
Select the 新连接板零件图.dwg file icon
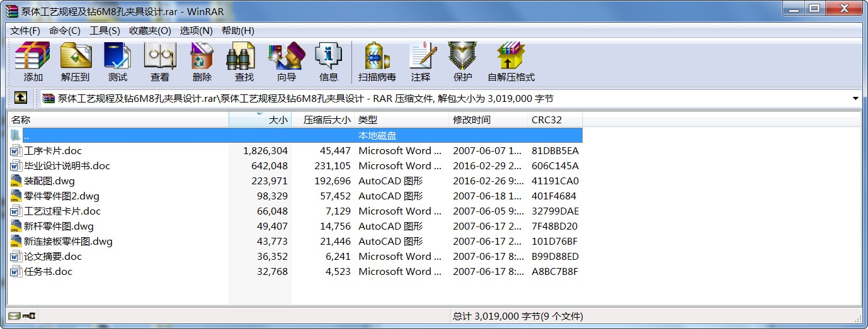(x=16, y=242)
